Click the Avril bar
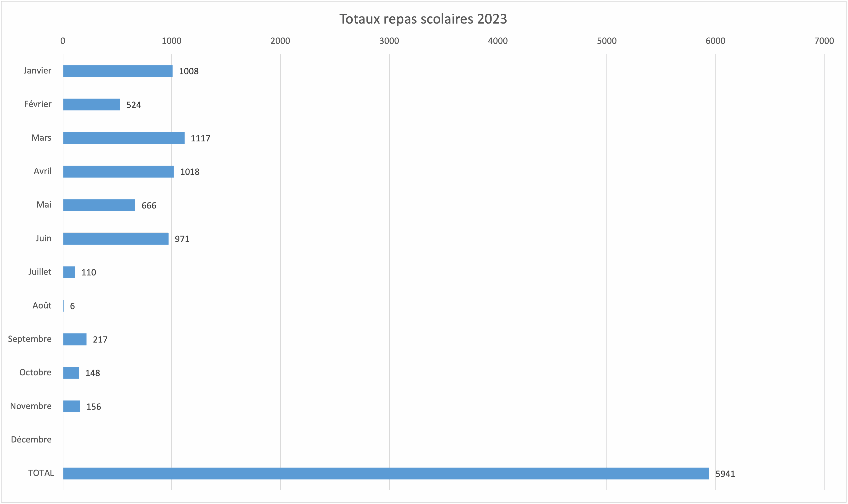The height and width of the screenshot is (504, 848). tap(118, 171)
